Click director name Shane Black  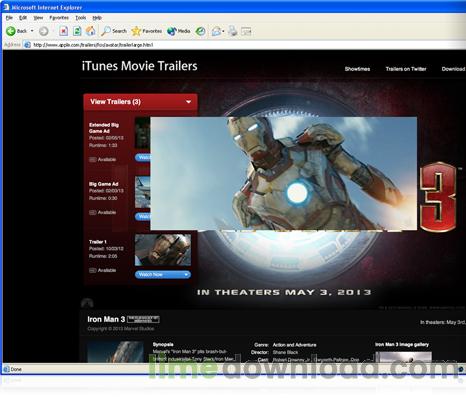point(285,352)
